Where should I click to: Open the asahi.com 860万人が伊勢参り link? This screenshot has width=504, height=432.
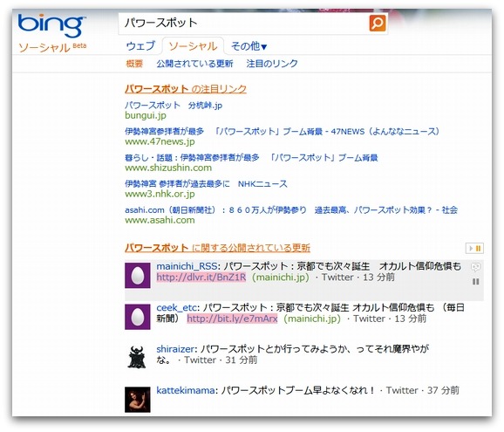291,210
